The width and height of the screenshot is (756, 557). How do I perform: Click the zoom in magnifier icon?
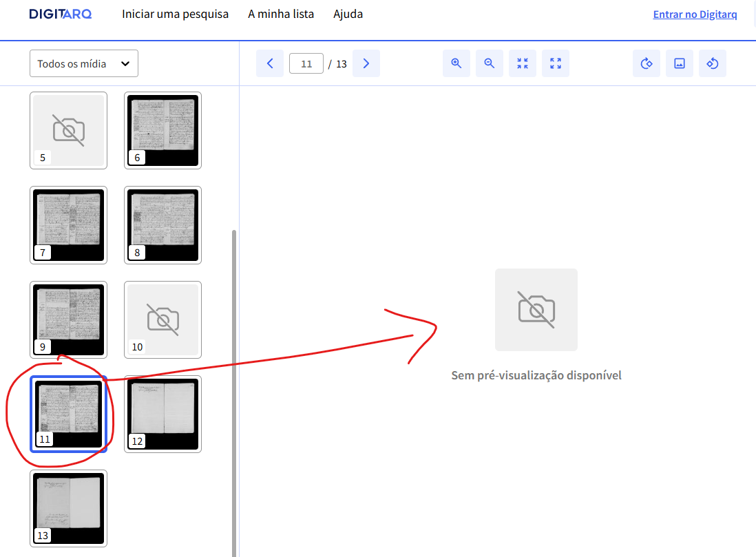tap(456, 63)
